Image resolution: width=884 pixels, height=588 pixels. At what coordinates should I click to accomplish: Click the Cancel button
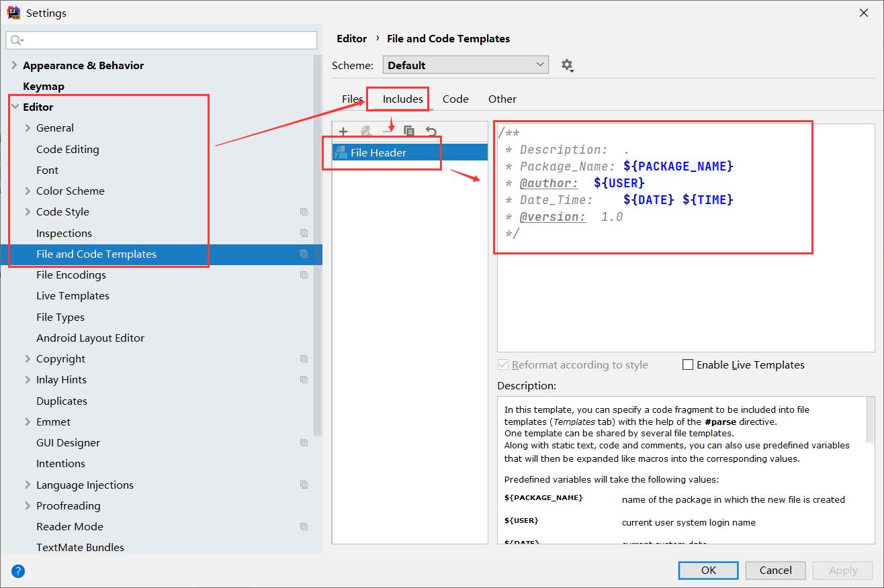click(776, 570)
